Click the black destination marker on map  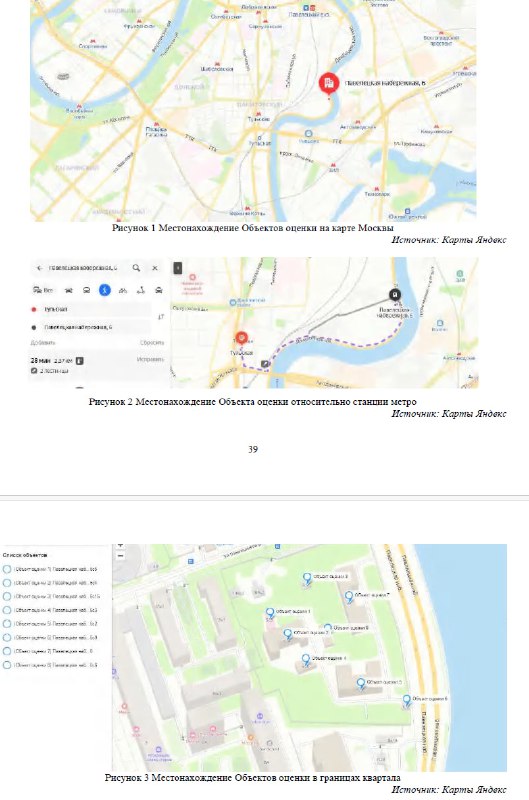tap(395, 294)
